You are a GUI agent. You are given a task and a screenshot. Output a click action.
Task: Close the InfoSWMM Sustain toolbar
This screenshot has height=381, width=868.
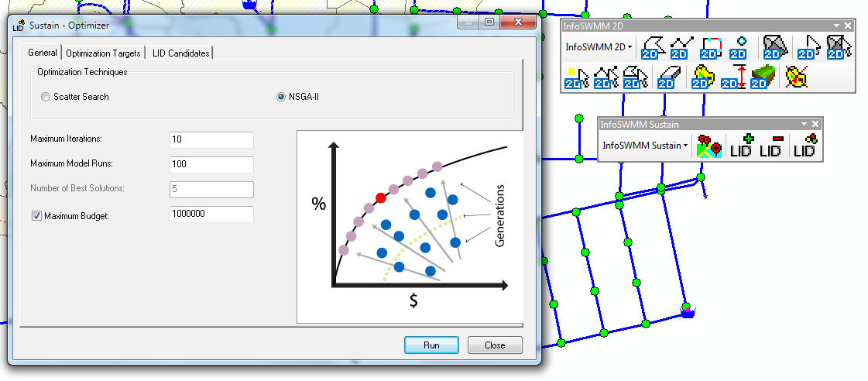point(815,124)
